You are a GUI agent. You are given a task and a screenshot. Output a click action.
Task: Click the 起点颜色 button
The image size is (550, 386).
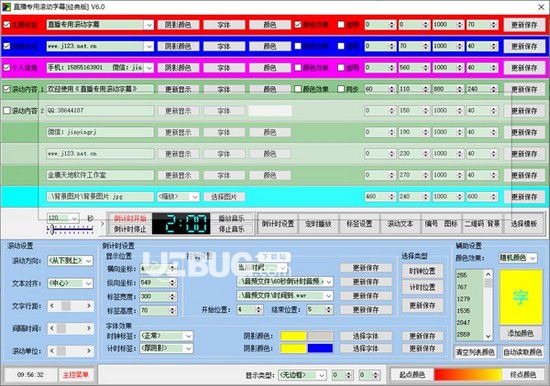pos(412,375)
